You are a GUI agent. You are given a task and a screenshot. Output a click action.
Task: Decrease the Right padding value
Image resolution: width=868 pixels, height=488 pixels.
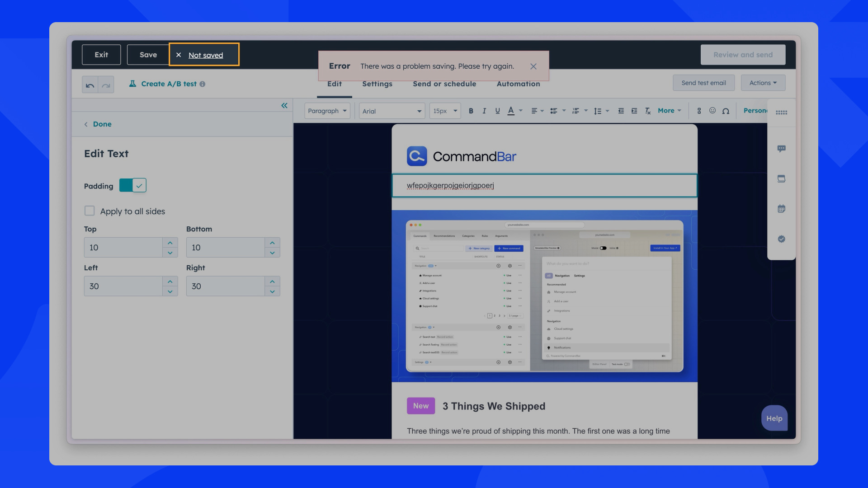click(272, 291)
